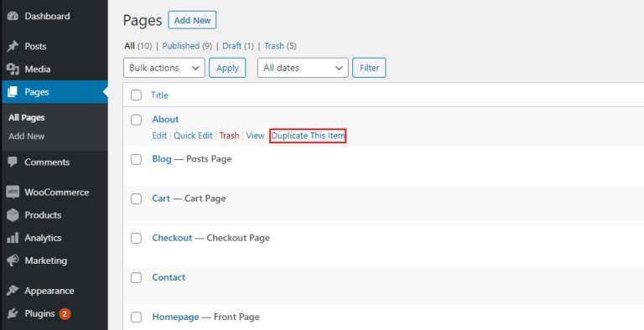Click the Appearance paintbrush icon

(13, 291)
